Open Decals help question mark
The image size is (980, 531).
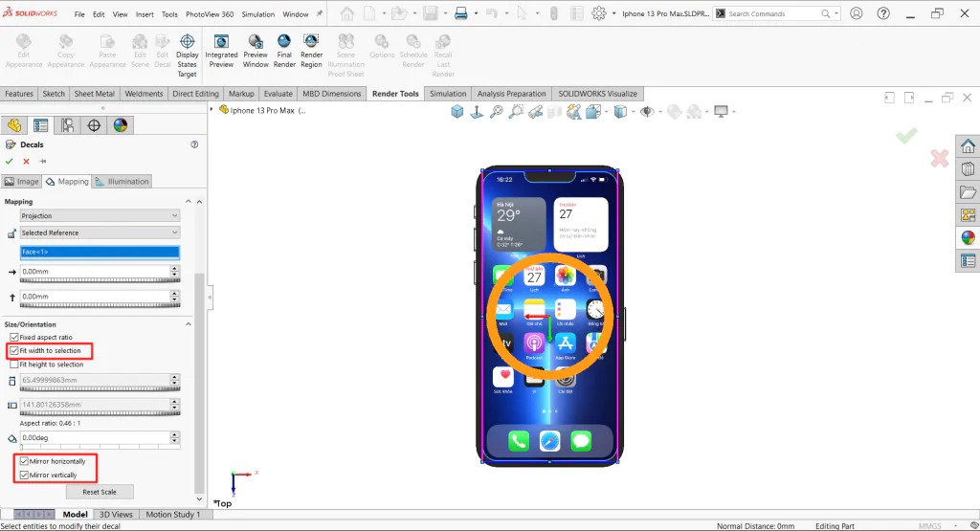(x=194, y=144)
